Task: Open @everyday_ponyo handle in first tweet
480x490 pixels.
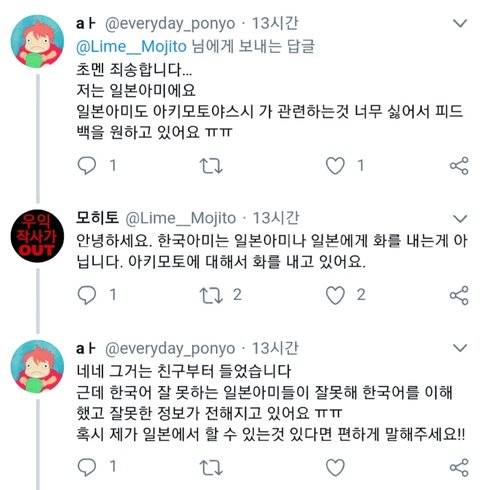Action: [x=170, y=24]
